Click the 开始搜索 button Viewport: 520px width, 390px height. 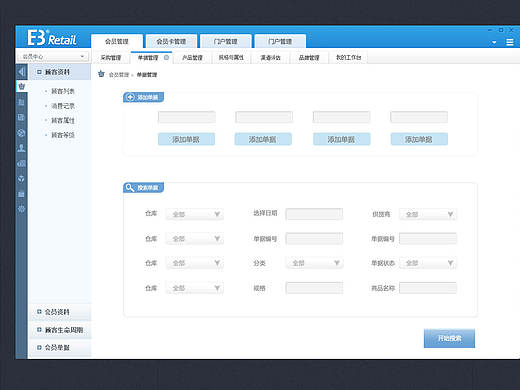click(449, 338)
